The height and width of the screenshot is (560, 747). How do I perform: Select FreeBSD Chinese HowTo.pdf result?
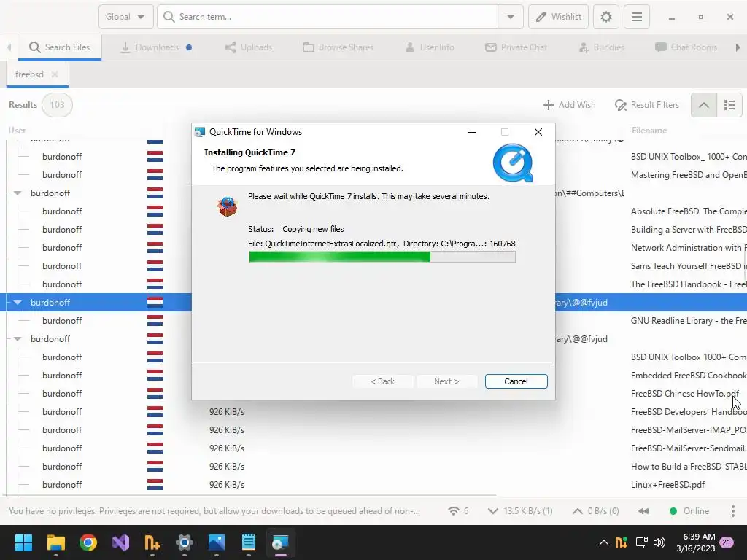coord(685,393)
